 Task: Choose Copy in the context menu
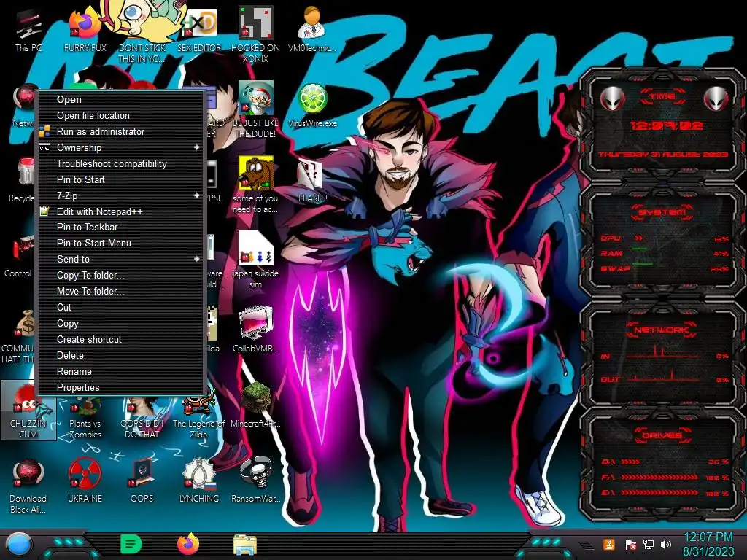[x=121, y=323]
